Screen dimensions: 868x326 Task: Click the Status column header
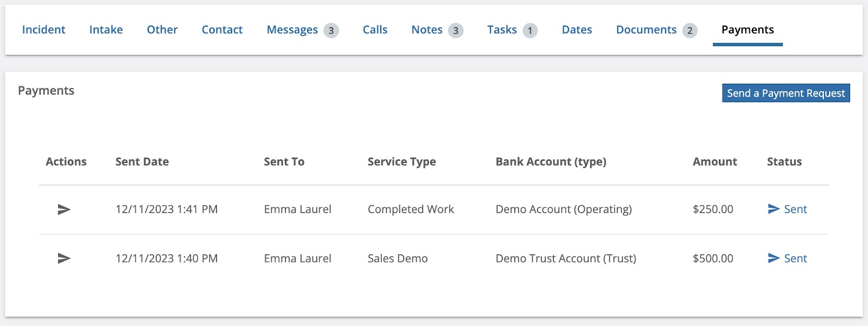point(784,162)
